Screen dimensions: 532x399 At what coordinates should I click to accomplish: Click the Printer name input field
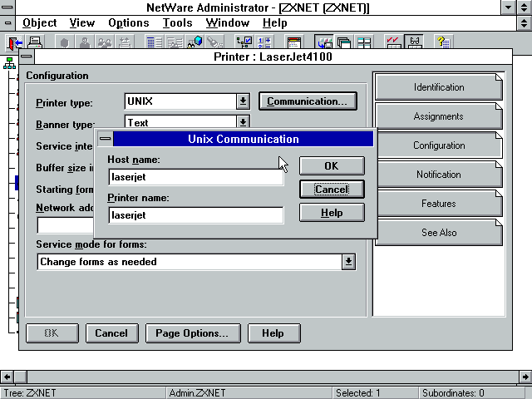[x=196, y=215]
